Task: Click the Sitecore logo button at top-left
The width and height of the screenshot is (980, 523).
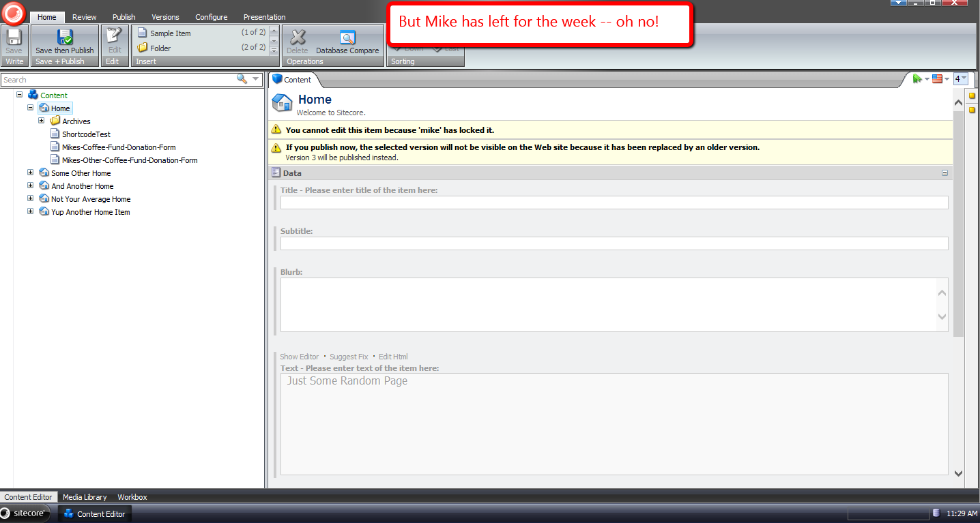Action: pos(14,13)
